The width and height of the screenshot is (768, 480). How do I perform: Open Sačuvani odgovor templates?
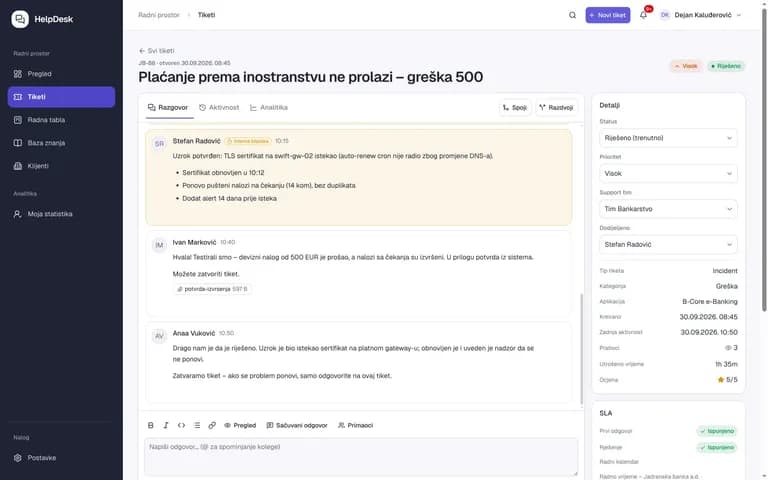pyautogui.click(x=297, y=425)
